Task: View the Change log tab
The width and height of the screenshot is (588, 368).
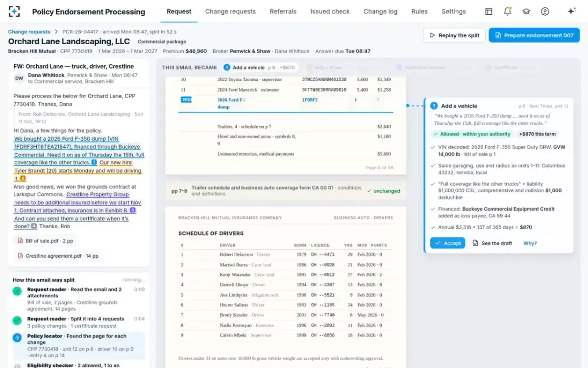Action: point(380,11)
